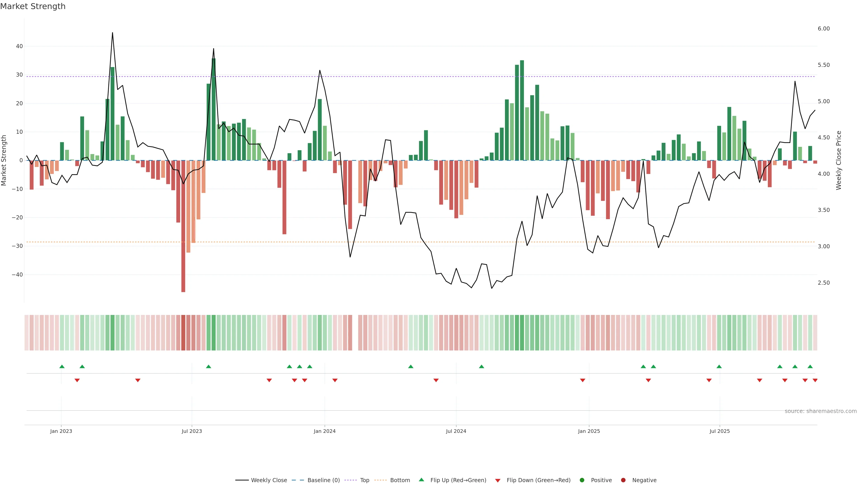Click the orange dotted Bottom legend line swatch
868x488 pixels.
[x=380, y=480]
